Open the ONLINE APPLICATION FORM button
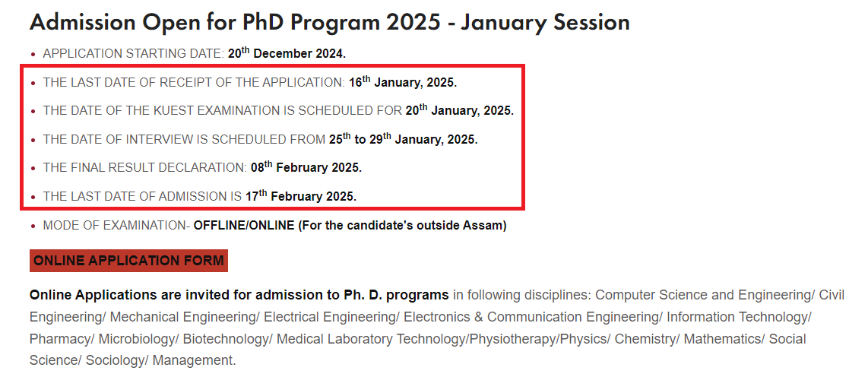The image size is (868, 377). [128, 261]
